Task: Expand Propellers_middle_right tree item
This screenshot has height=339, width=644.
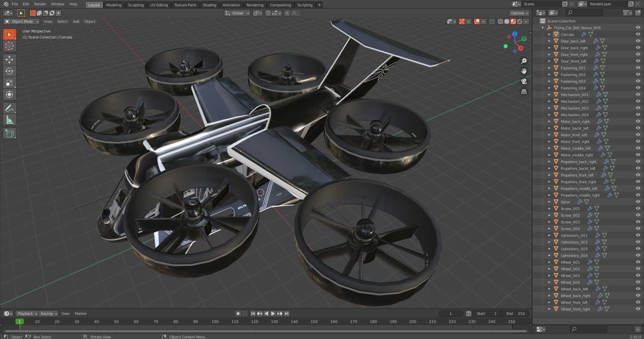Action: [549, 195]
